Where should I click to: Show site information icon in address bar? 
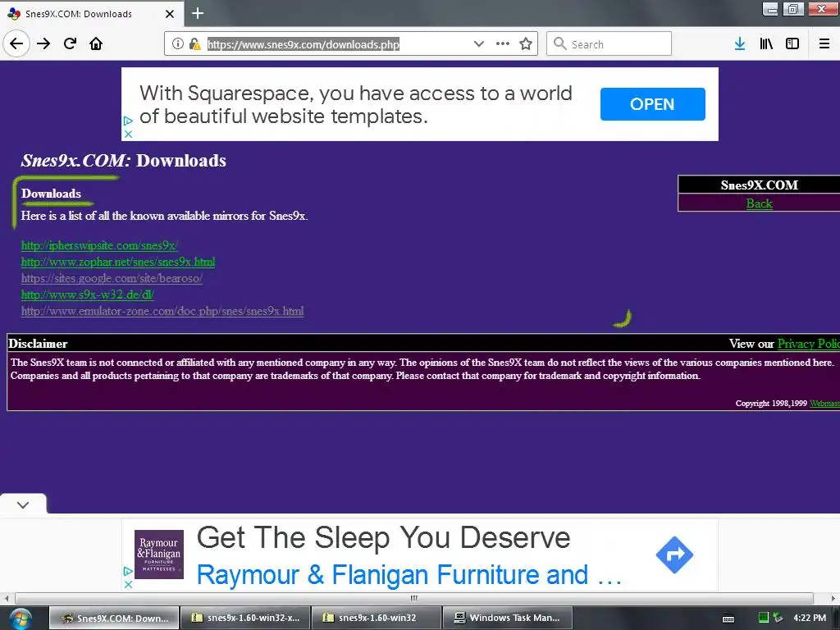click(177, 44)
